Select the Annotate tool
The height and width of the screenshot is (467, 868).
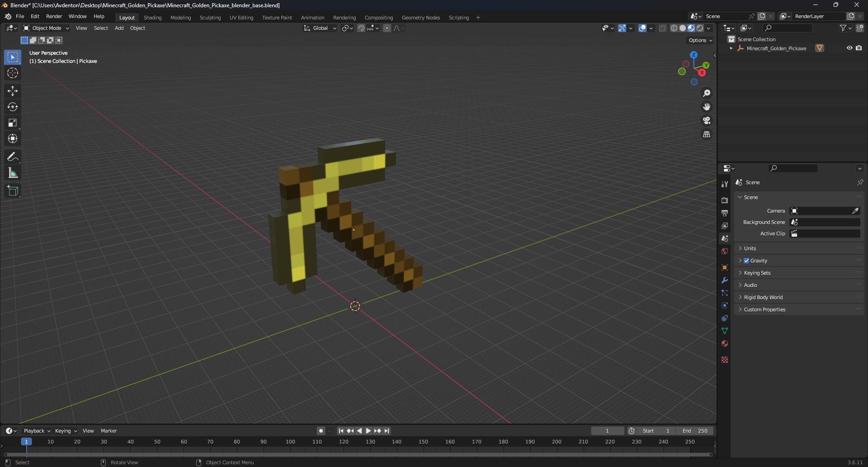point(13,157)
